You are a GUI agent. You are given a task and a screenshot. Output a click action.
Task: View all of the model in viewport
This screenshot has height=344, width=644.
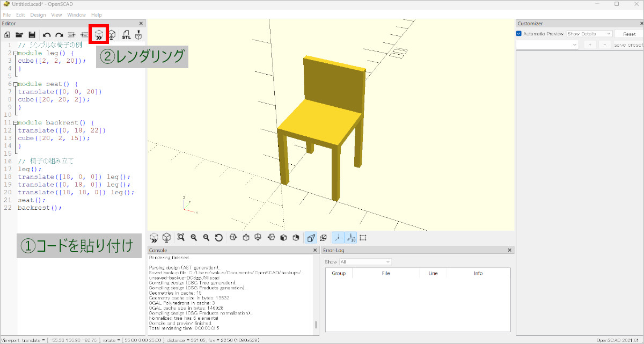coord(181,238)
